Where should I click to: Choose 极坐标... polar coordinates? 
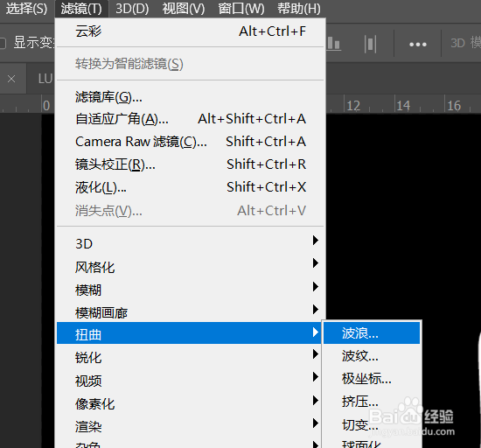click(372, 379)
